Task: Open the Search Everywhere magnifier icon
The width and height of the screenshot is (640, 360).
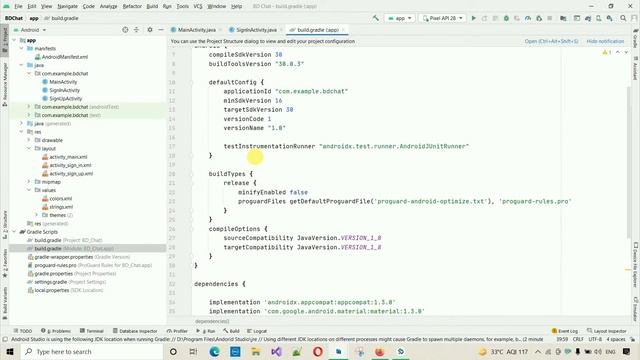Action: (623, 18)
